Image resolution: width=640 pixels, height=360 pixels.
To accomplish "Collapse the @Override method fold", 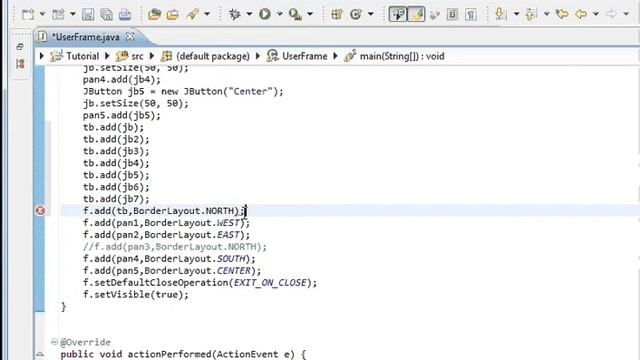I will (54, 342).
